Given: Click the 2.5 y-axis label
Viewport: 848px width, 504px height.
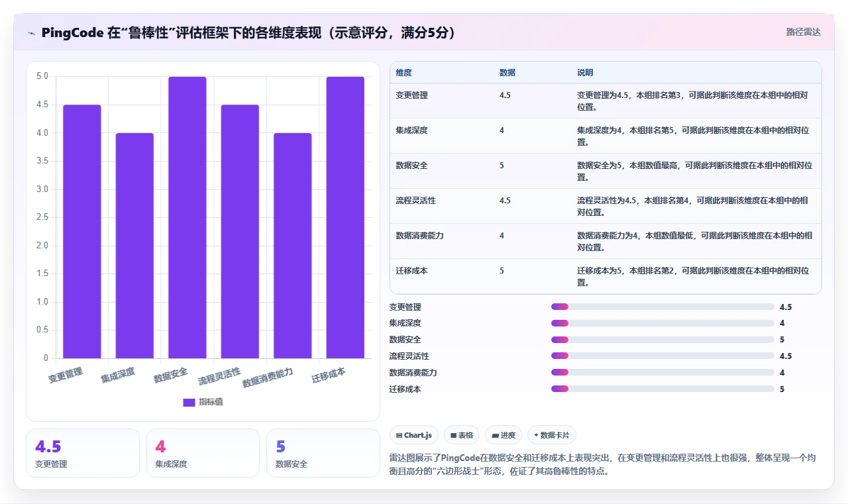Looking at the screenshot, I should pos(42,217).
